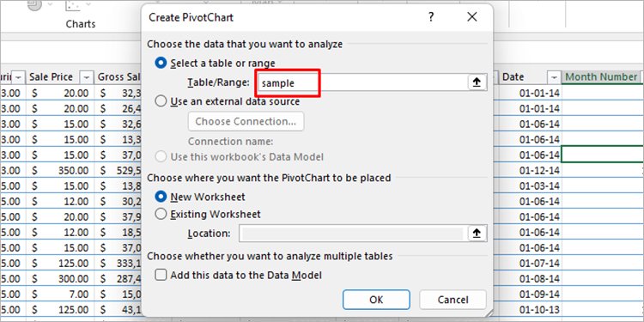Click the Table/Range field containing 'sample'
This screenshot has height=322, width=644.
pos(361,82)
